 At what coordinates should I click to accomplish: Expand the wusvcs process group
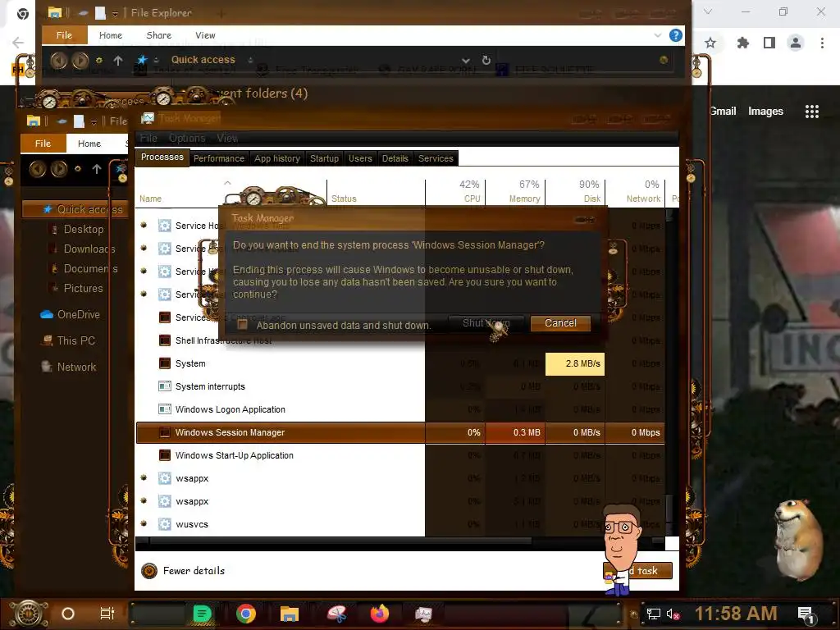tap(144, 523)
